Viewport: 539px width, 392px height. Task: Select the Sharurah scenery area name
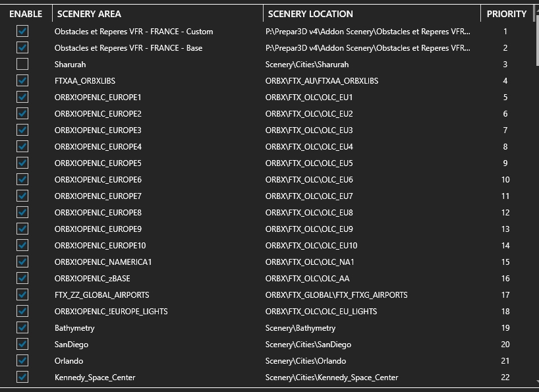click(x=70, y=65)
